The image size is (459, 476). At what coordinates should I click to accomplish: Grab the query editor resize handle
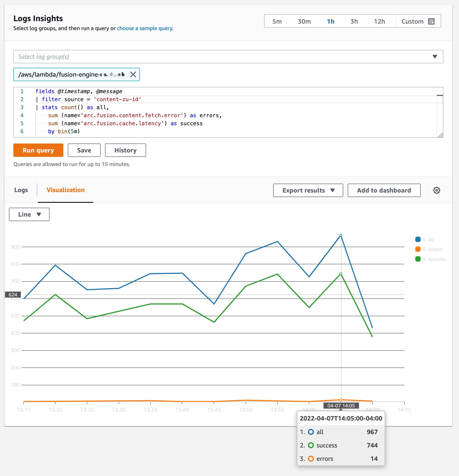click(440, 135)
